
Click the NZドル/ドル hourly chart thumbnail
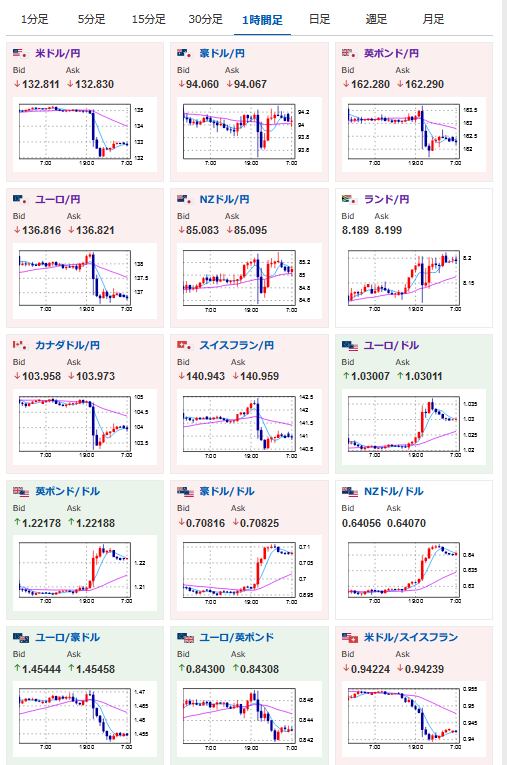(x=414, y=573)
